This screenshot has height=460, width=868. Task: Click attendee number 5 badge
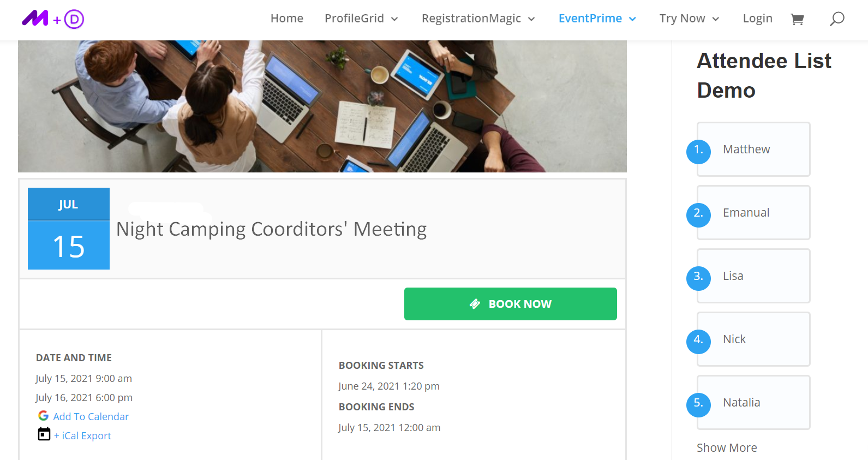pyautogui.click(x=698, y=404)
